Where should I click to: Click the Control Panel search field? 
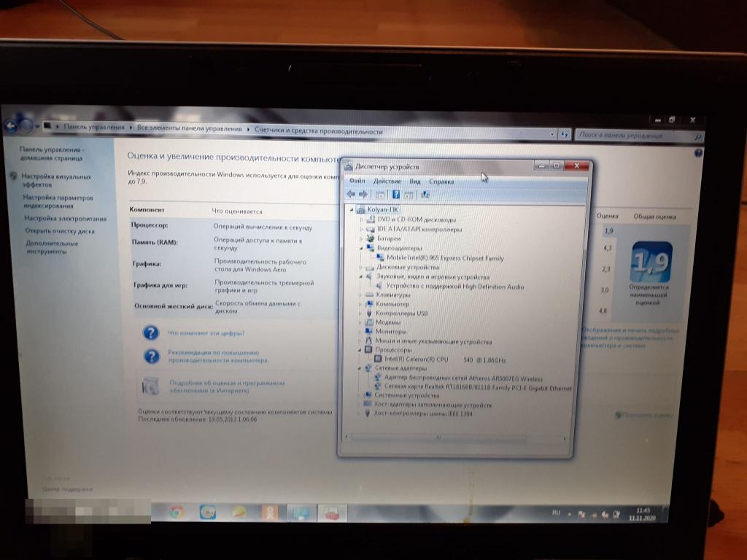(639, 136)
